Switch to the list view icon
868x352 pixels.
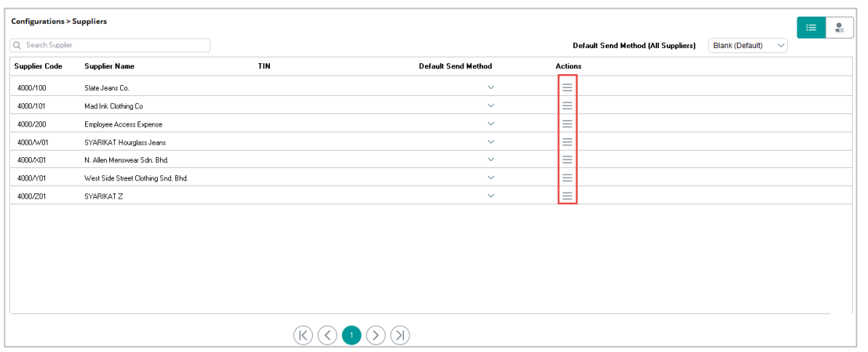point(811,28)
